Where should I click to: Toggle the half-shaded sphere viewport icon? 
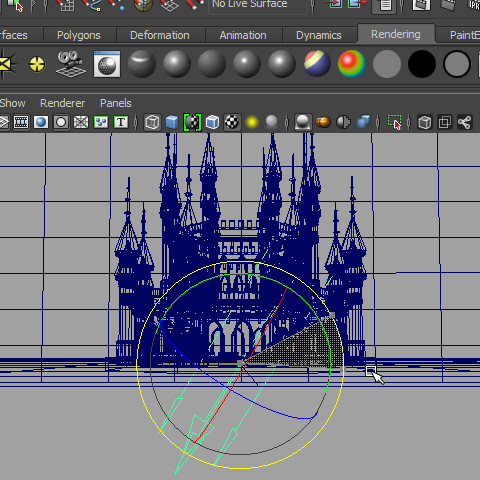[x=343, y=122]
